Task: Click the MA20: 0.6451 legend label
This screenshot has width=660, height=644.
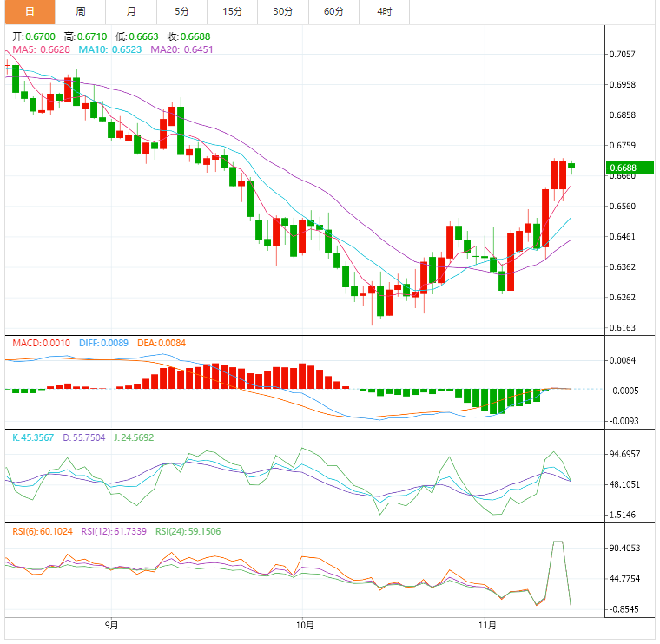Action: (181, 49)
